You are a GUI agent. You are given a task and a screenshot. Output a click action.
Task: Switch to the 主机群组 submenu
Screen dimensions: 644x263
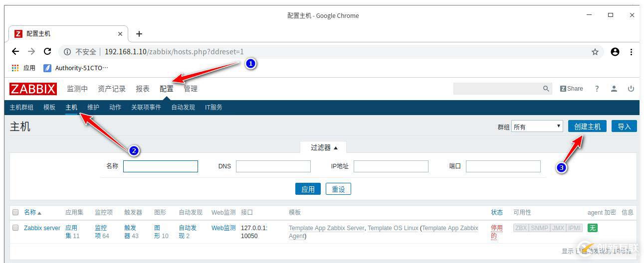click(x=21, y=107)
